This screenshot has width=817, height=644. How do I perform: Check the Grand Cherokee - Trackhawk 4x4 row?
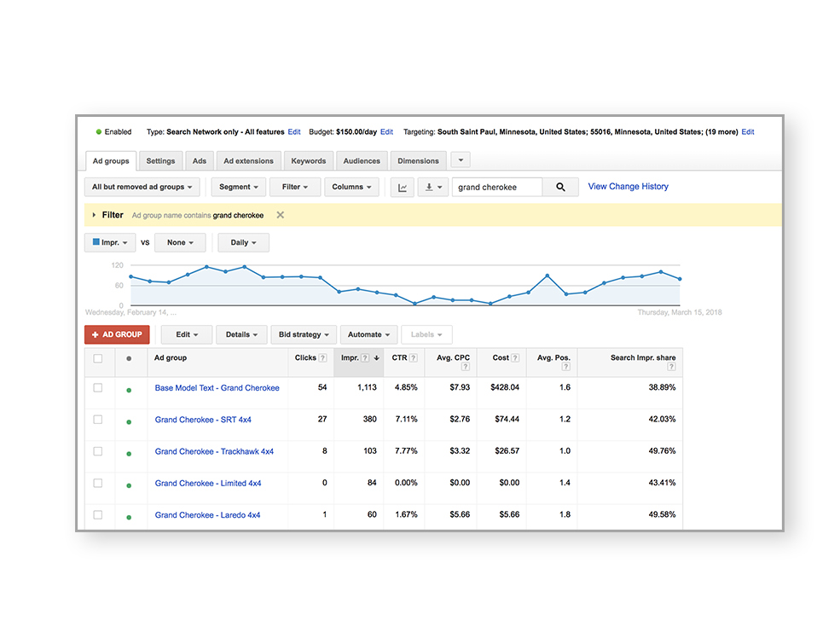pos(98,451)
